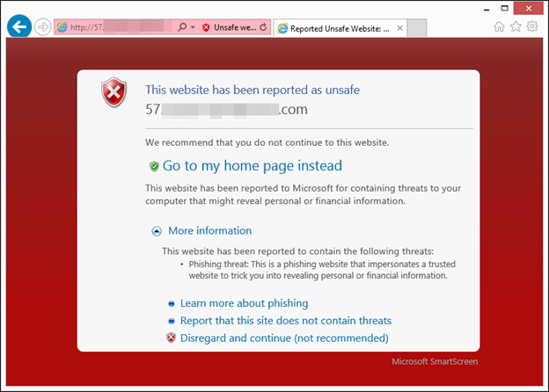Click 'Report that this site does not contain threats'
This screenshot has width=549, height=392.
tap(286, 321)
